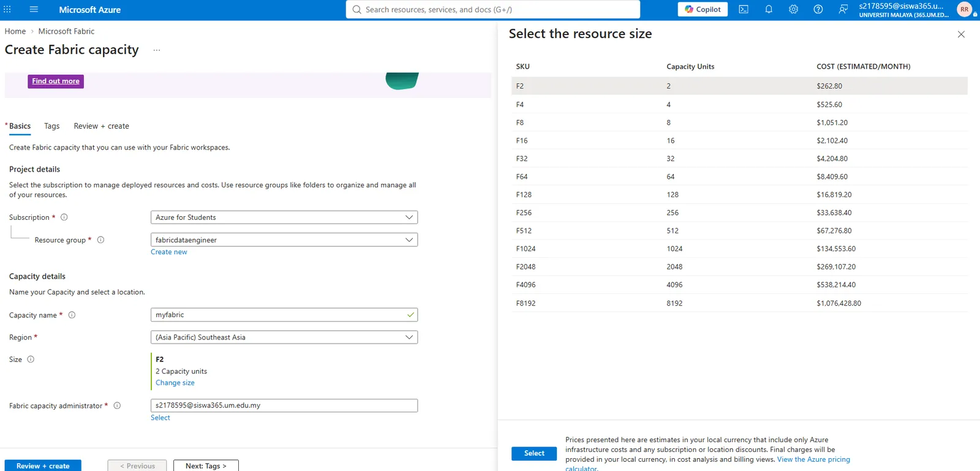
Task: Open portal settings gear
Action: tap(793, 9)
